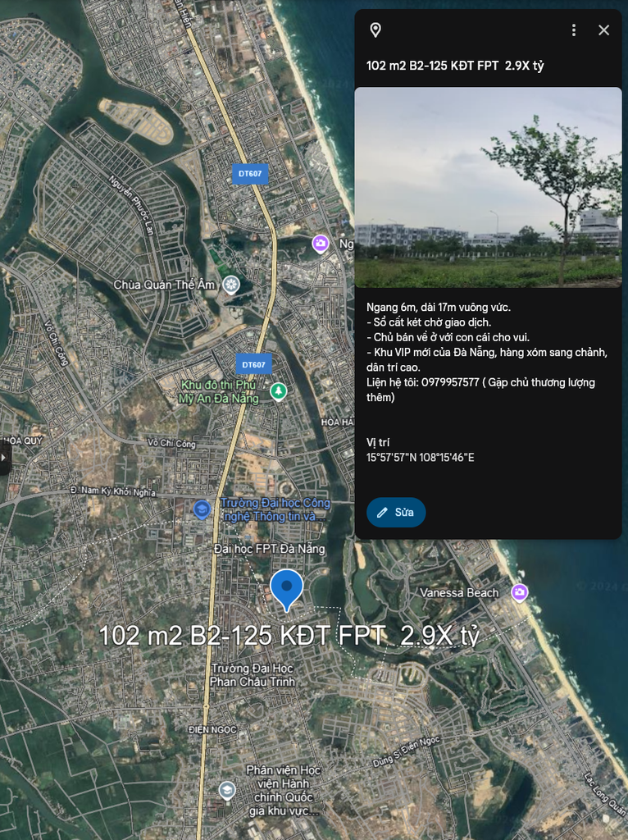628x840 pixels.
Task: Click the blue placemark pin on map
Action: [286, 589]
